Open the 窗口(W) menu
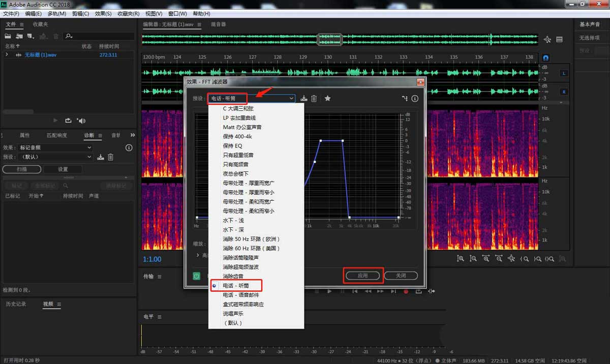Image resolution: width=610 pixels, height=364 pixels. point(177,14)
